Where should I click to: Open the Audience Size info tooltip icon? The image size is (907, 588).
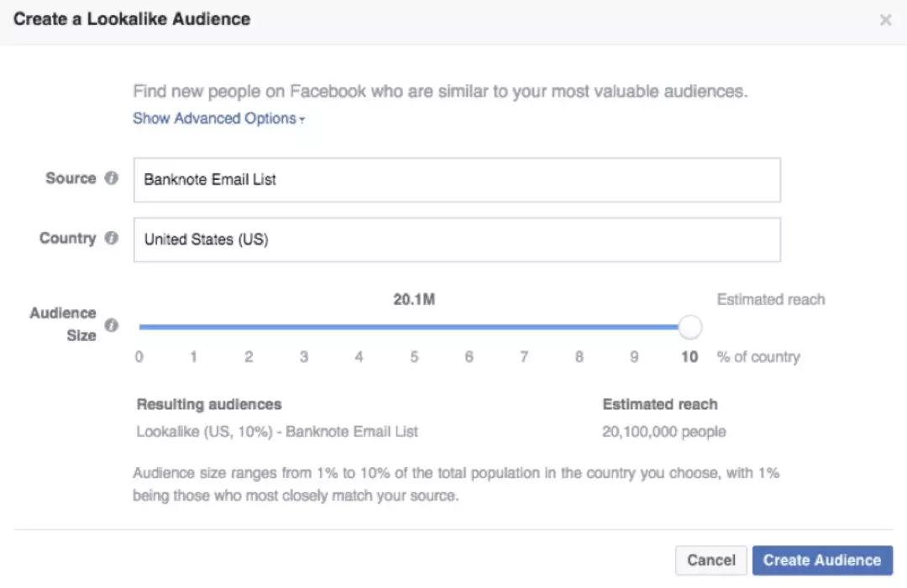111,325
